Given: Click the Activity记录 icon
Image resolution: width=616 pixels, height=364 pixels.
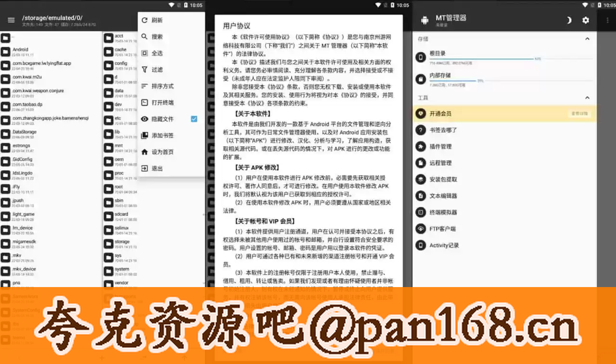Looking at the screenshot, I should click(421, 245).
